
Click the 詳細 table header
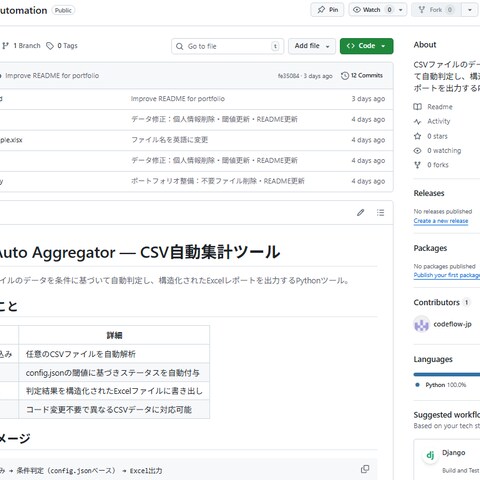point(114,335)
